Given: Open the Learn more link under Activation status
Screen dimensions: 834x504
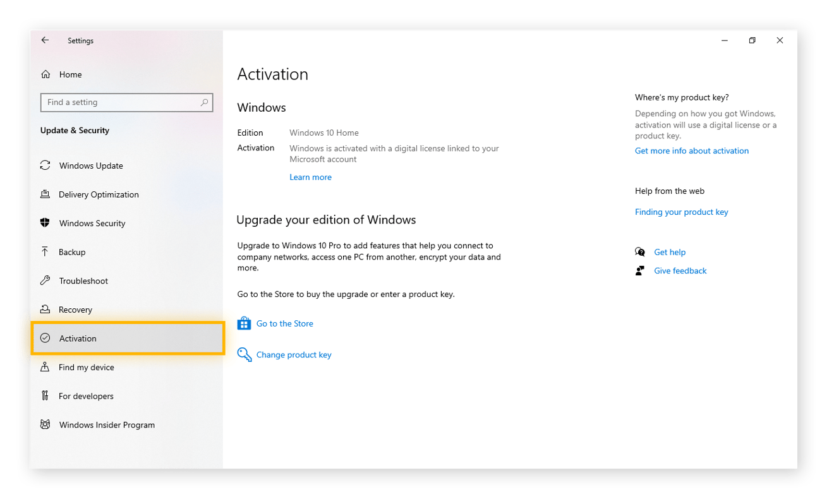Looking at the screenshot, I should [310, 177].
